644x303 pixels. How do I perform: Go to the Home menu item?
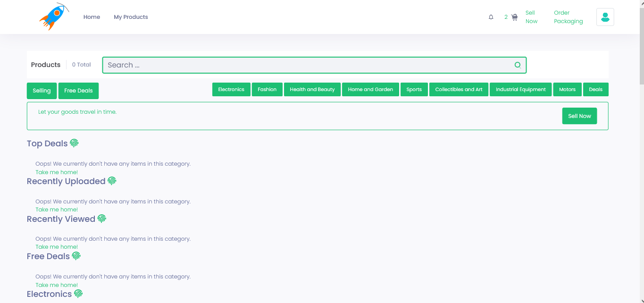click(x=92, y=17)
